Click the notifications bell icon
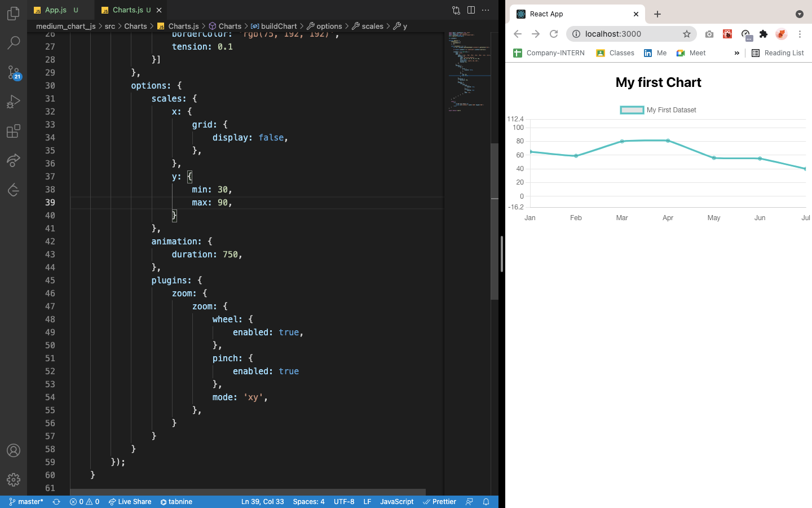The image size is (812, 508). point(486,502)
